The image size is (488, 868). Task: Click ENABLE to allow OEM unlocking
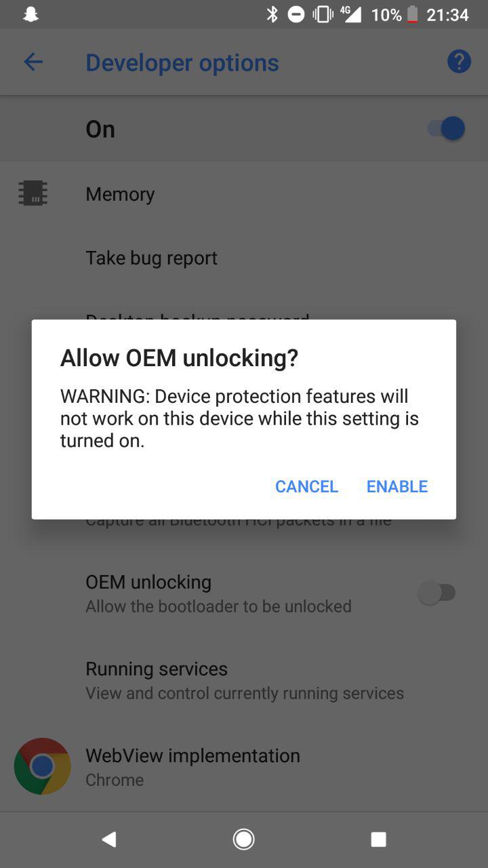pyautogui.click(x=397, y=486)
